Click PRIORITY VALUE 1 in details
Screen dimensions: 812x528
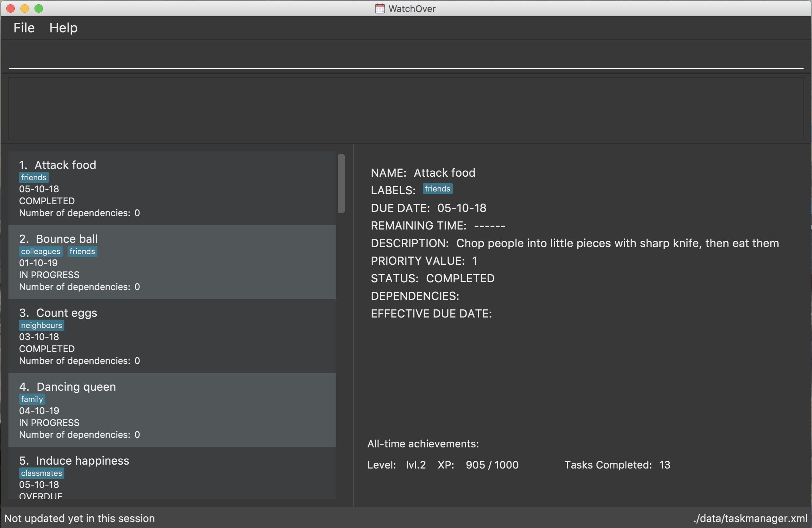424,261
